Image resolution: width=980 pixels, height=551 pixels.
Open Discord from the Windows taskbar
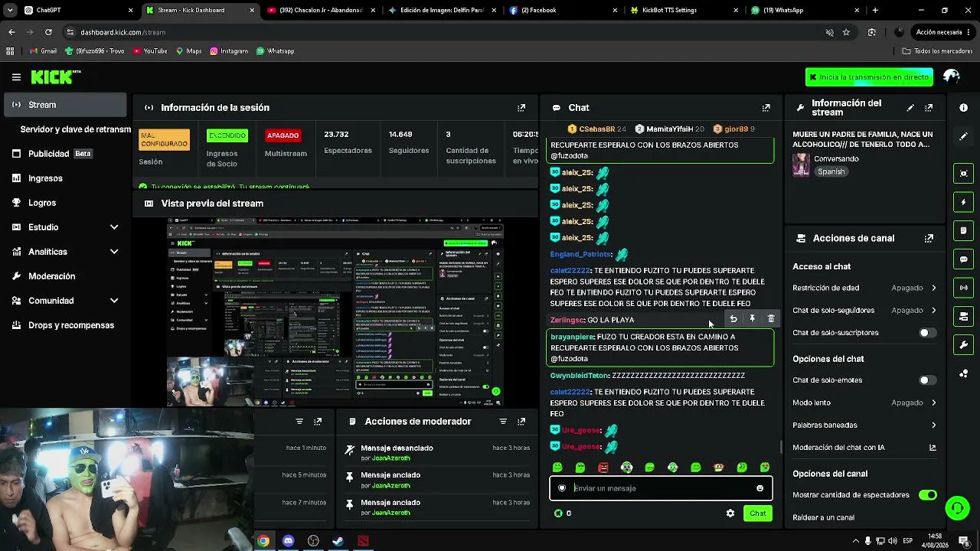[x=288, y=541]
